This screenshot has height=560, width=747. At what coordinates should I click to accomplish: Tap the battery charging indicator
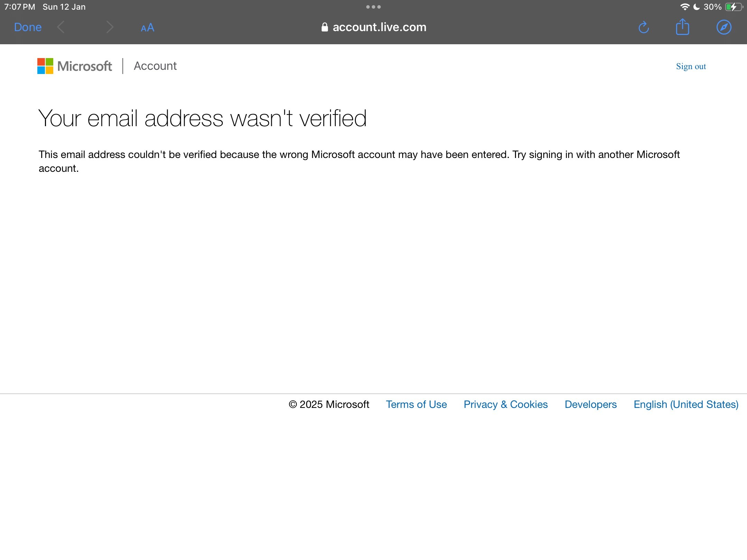point(734,7)
